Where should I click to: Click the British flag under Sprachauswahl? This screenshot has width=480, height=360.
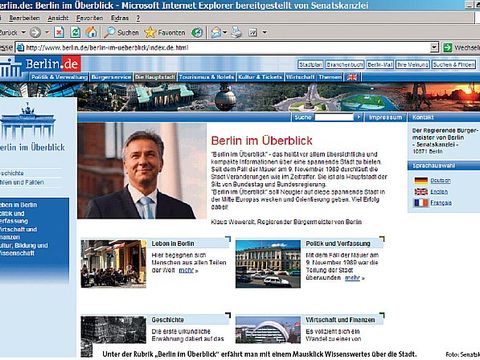pos(421,192)
